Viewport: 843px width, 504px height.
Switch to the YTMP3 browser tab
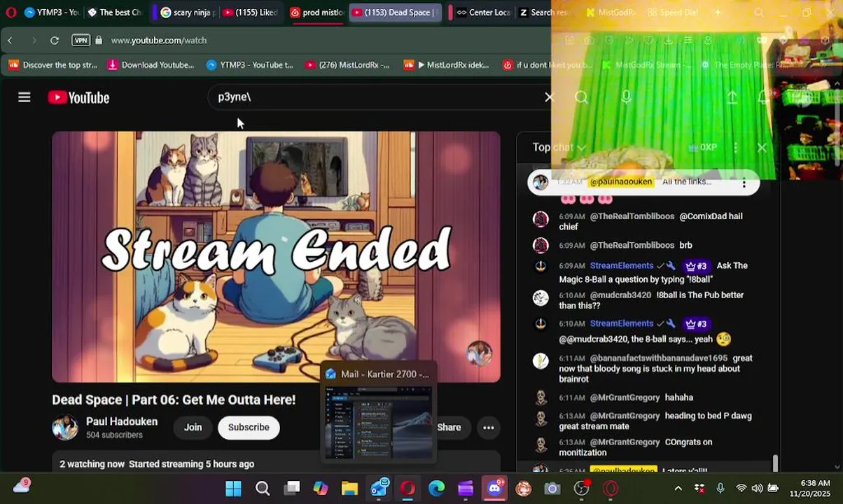(52, 13)
